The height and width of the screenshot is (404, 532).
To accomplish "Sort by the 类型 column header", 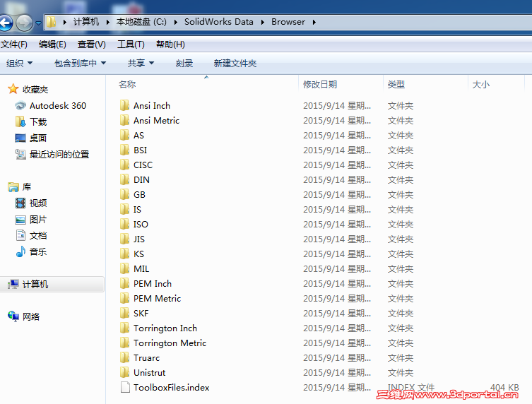I will coord(396,84).
